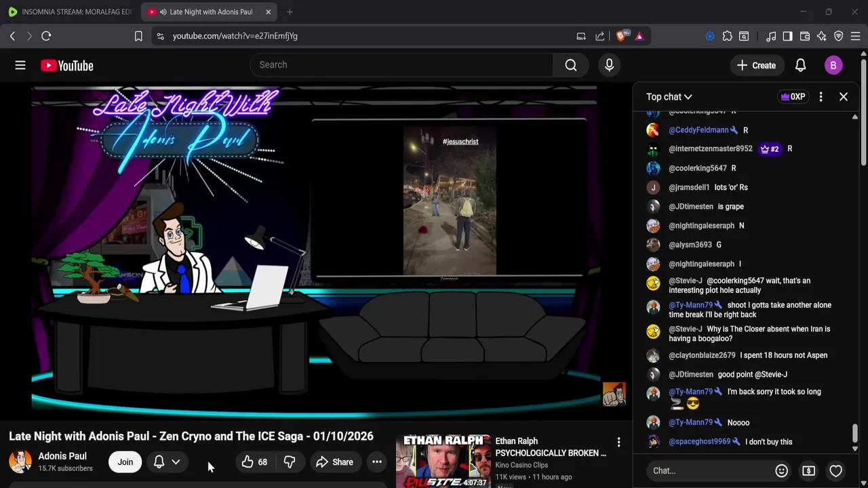Open the Brave Wallet icon
This screenshot has width=868, height=488.
point(805,36)
